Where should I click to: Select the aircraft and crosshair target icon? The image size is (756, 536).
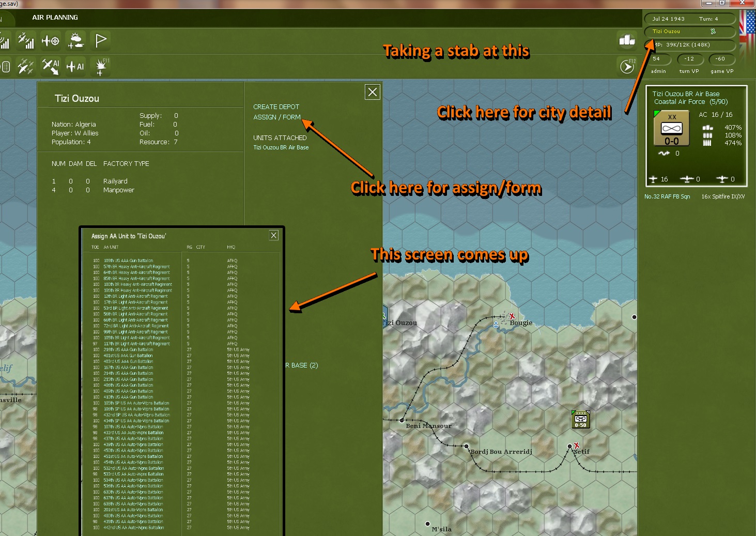pyautogui.click(x=51, y=40)
